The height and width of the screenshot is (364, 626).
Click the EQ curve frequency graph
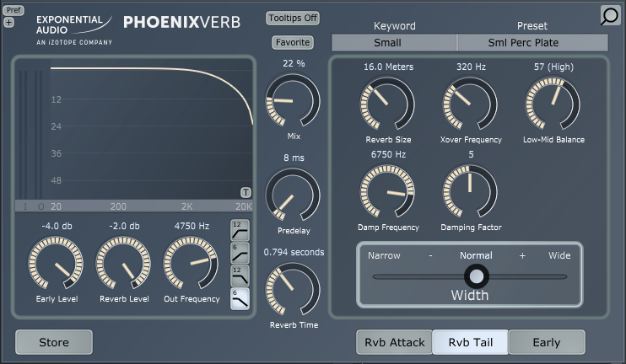tap(152, 130)
